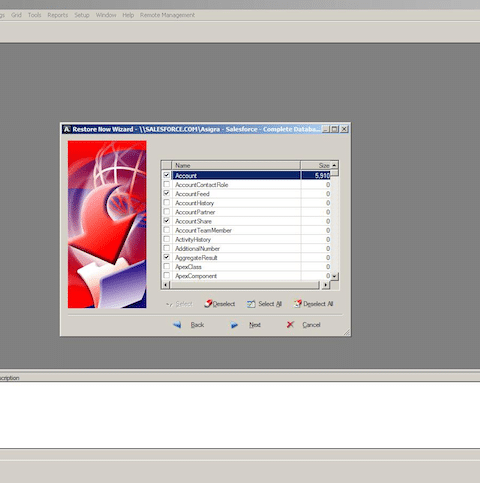Check the AccountPartner checkbox

tap(166, 212)
